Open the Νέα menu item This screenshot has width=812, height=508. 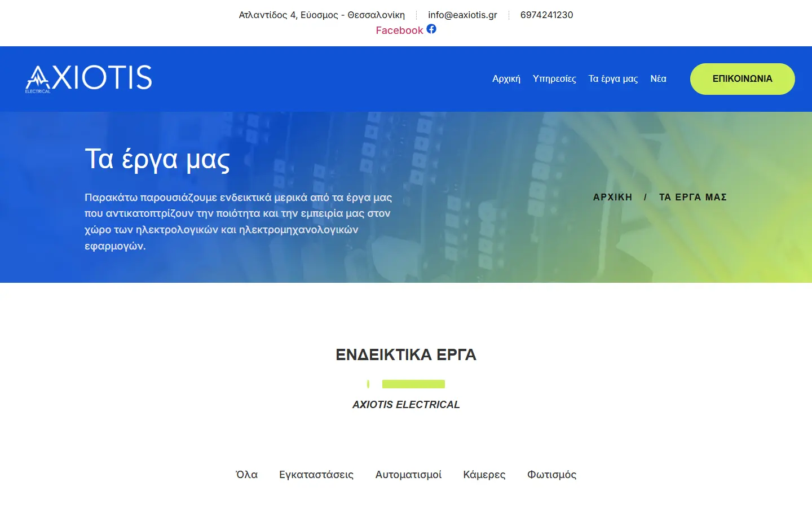658,79
